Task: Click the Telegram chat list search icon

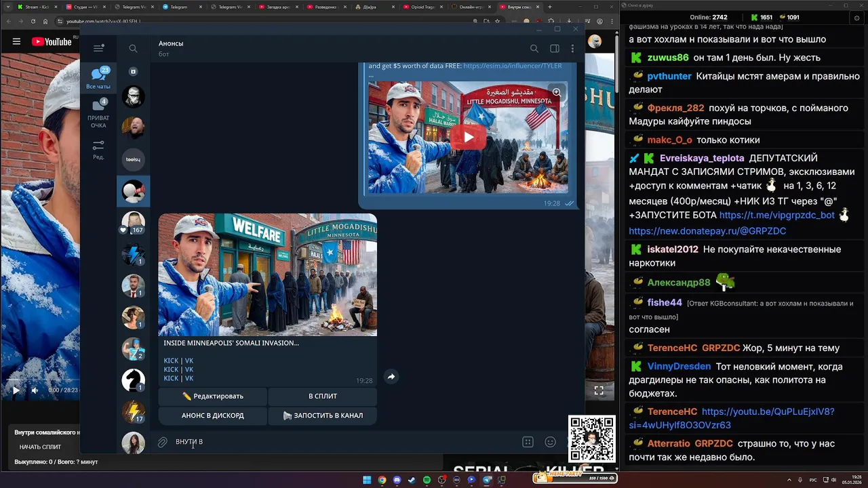Action: point(133,48)
